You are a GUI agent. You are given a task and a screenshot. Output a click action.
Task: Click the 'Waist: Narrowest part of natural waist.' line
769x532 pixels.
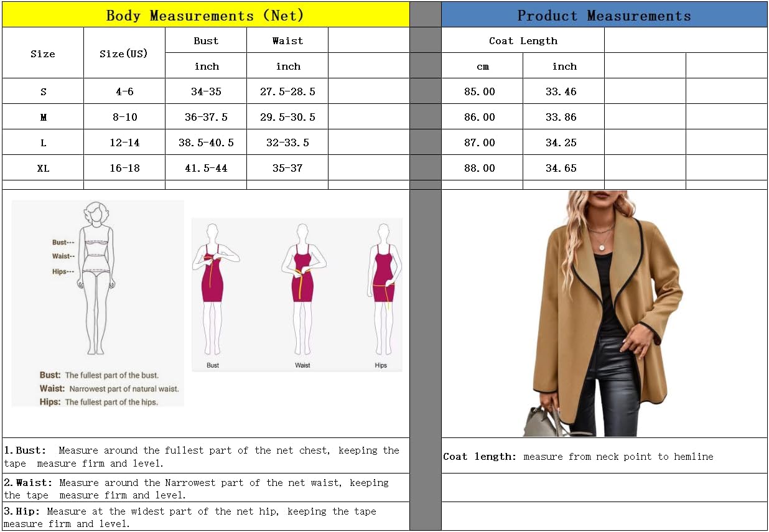click(x=110, y=389)
